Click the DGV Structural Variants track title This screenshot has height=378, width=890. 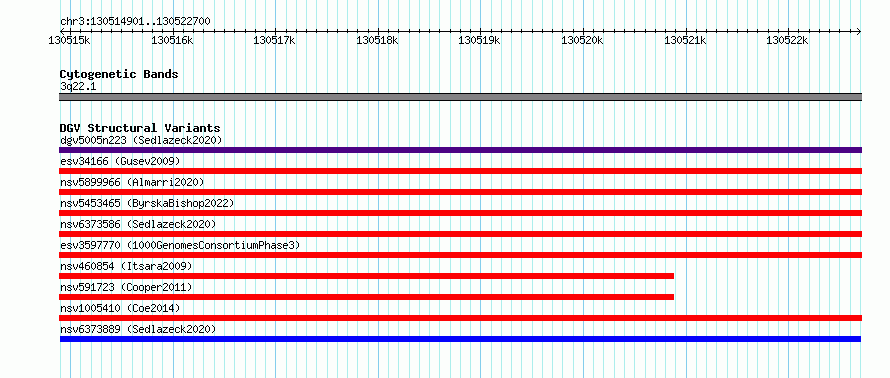tap(140, 128)
